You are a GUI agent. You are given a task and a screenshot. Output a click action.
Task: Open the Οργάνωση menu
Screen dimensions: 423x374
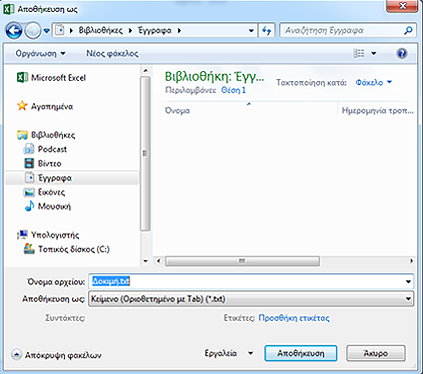coord(40,53)
